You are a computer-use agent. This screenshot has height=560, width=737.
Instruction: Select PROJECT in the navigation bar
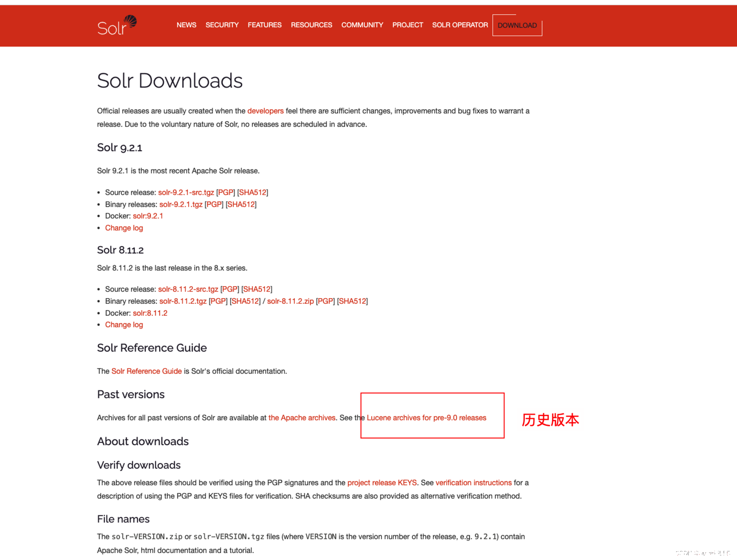pos(408,25)
